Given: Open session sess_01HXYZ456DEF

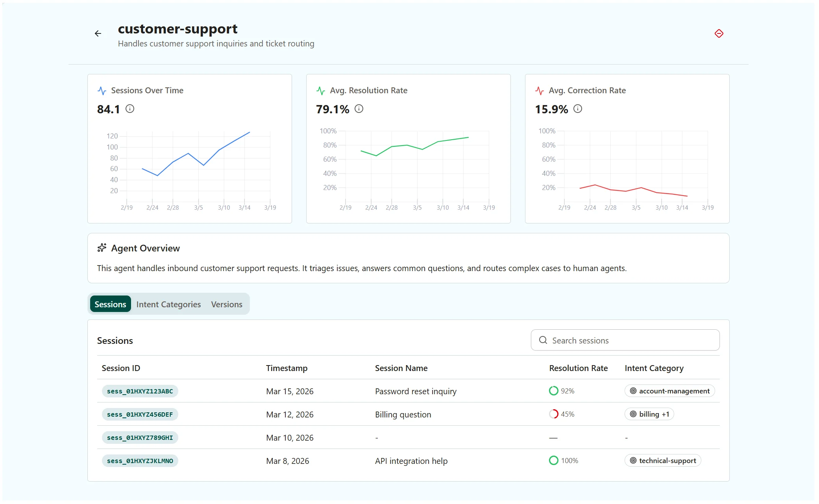Looking at the screenshot, I should pos(140,414).
